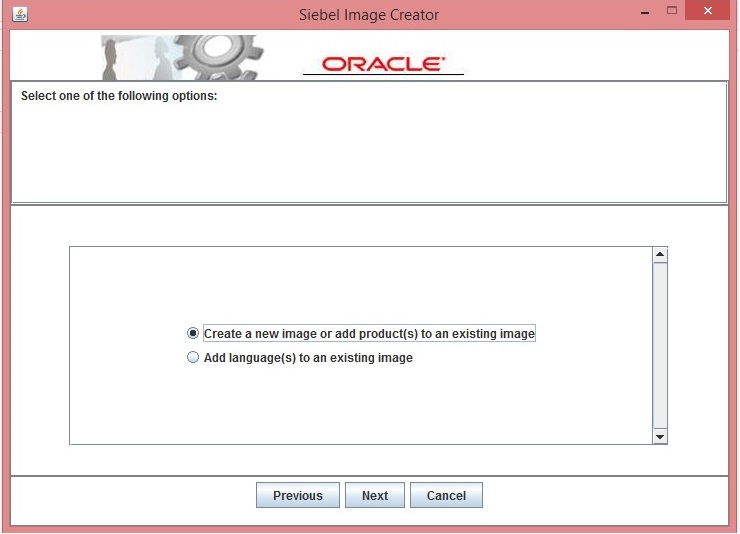Close the Siebel Image Creator window

point(707,11)
